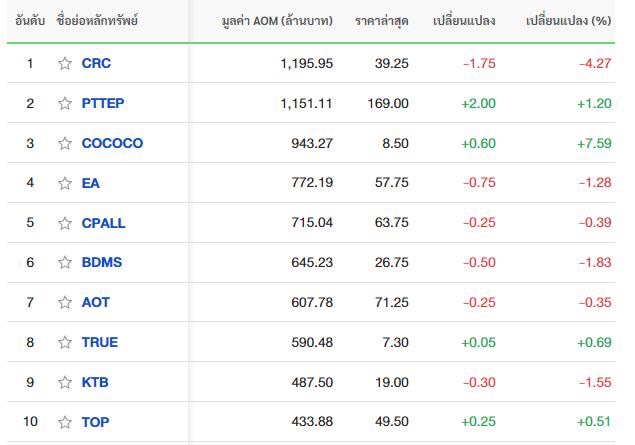635x445 pixels.
Task: Star the CPALL stock row
Action: coord(65,223)
